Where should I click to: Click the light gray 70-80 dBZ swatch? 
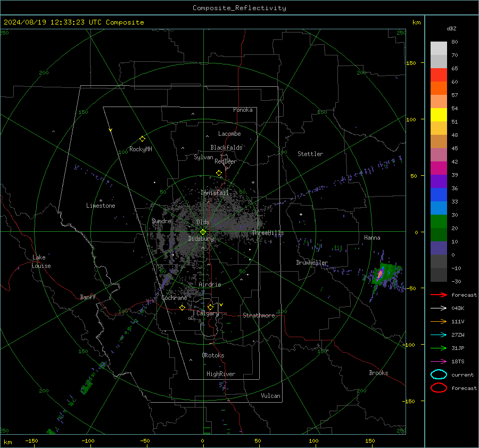click(x=439, y=48)
